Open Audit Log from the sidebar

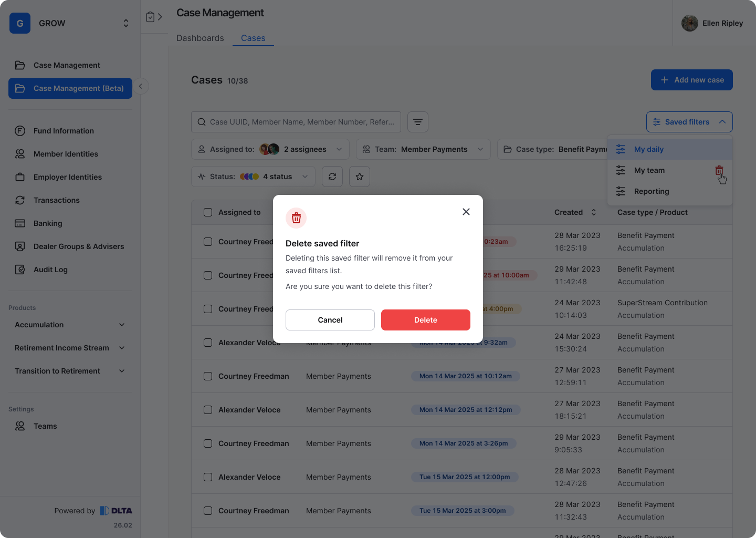pyautogui.click(x=50, y=270)
